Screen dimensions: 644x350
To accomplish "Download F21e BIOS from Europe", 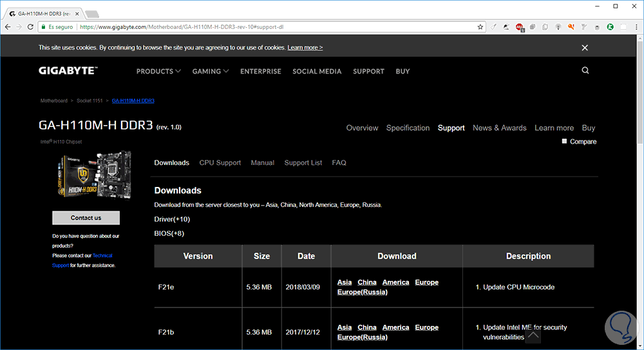I will [427, 282].
